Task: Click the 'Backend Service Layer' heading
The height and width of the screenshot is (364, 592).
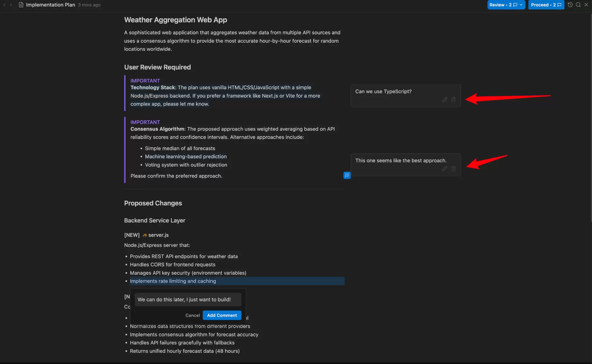Action: 154,221
